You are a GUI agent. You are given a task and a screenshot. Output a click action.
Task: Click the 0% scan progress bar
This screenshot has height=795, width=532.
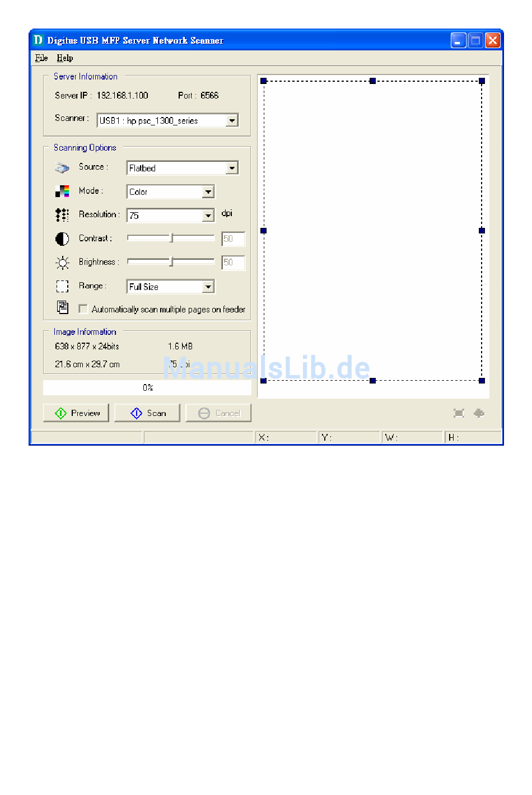[x=147, y=387]
